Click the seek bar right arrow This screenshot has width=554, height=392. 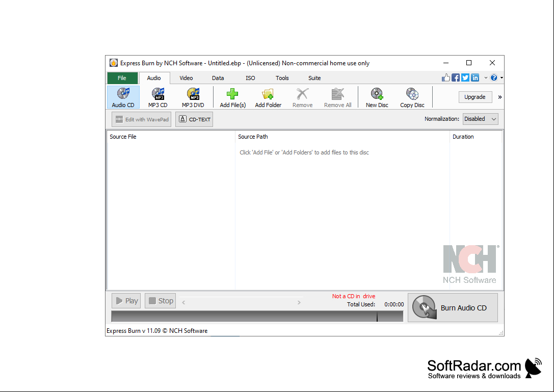pyautogui.click(x=299, y=302)
